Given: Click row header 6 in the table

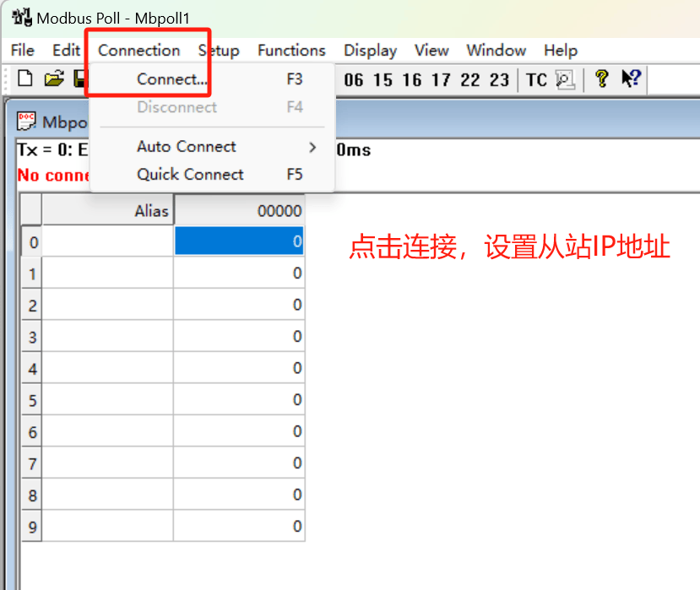Looking at the screenshot, I should 32,431.
